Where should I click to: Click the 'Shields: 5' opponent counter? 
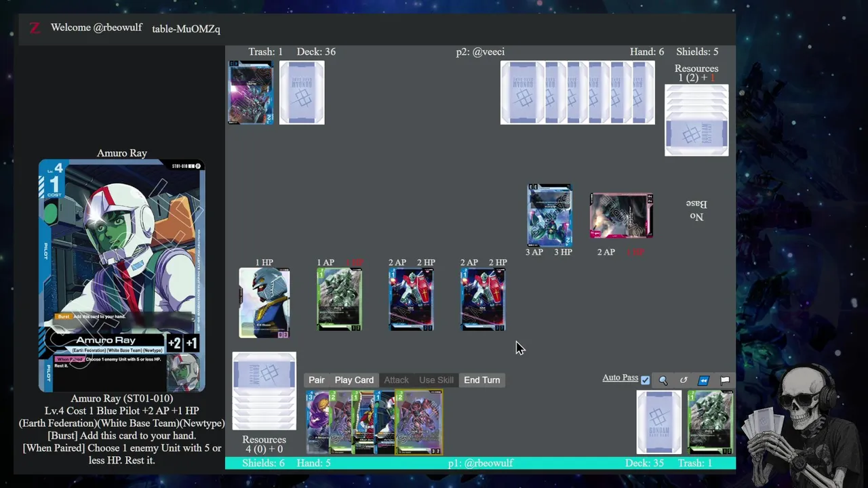click(x=697, y=52)
